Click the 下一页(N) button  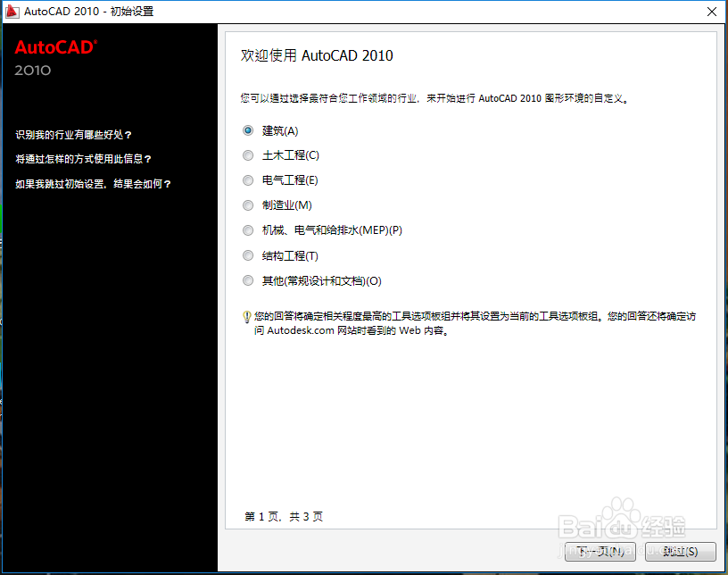point(599,551)
